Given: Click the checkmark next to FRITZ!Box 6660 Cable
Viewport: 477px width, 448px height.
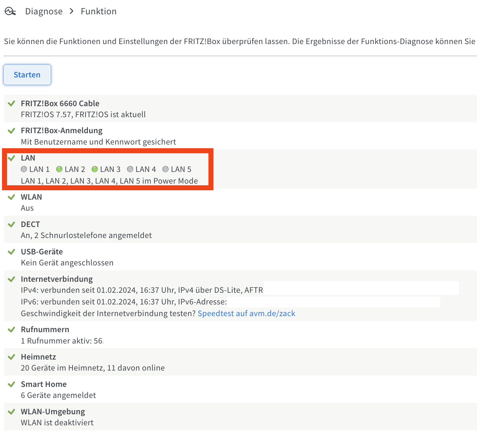Looking at the screenshot, I should [x=12, y=103].
